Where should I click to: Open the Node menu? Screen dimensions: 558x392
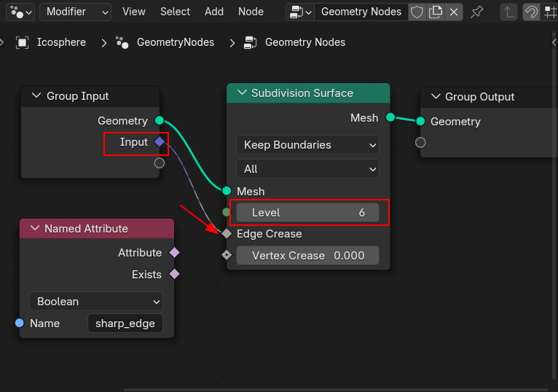251,12
